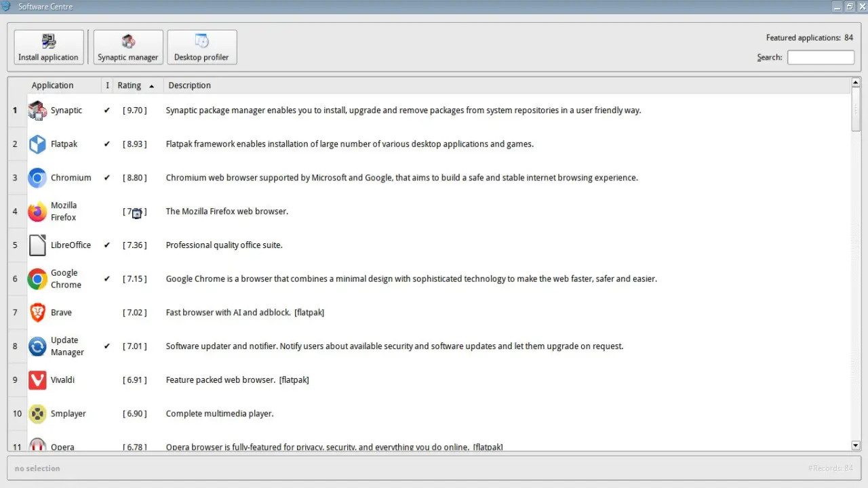The width and height of the screenshot is (868, 488).
Task: Click the "Chromium" application name
Action: (x=71, y=178)
